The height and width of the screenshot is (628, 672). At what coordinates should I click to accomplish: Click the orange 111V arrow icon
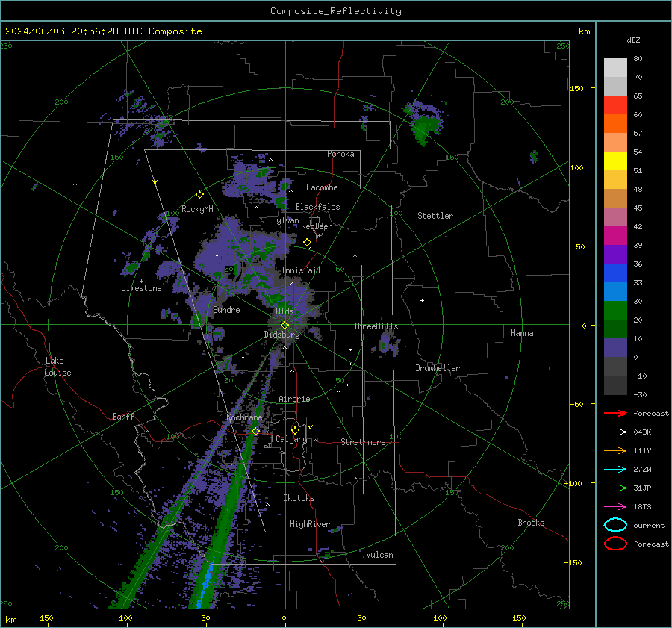tap(615, 450)
